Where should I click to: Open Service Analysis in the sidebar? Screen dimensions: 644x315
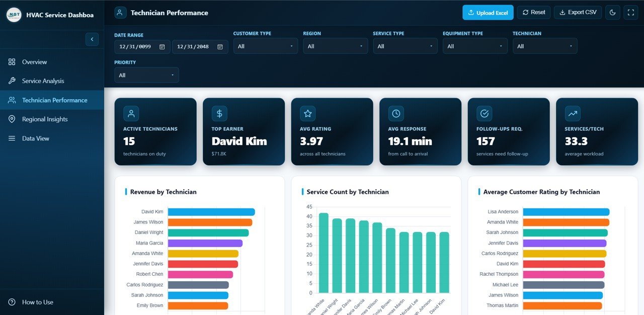[x=43, y=81]
